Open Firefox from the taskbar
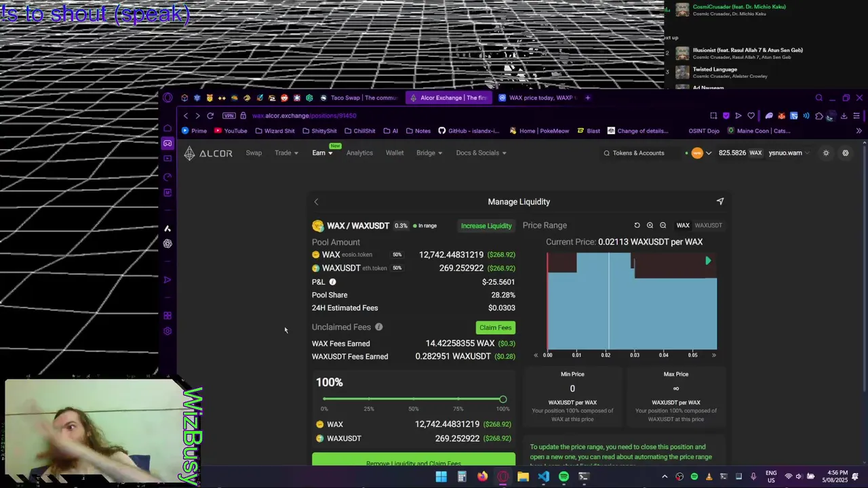Viewport: 868px width, 488px height. click(x=482, y=476)
